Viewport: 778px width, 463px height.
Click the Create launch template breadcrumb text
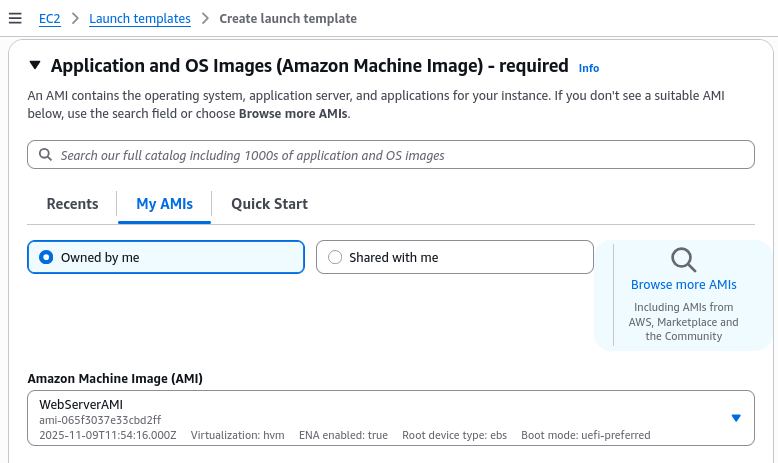[x=288, y=18]
